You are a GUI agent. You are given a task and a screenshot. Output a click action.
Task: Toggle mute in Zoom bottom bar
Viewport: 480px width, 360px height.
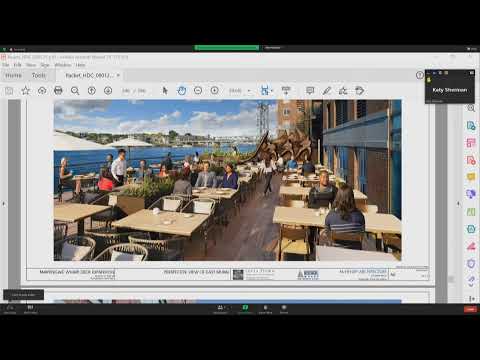click(10, 309)
